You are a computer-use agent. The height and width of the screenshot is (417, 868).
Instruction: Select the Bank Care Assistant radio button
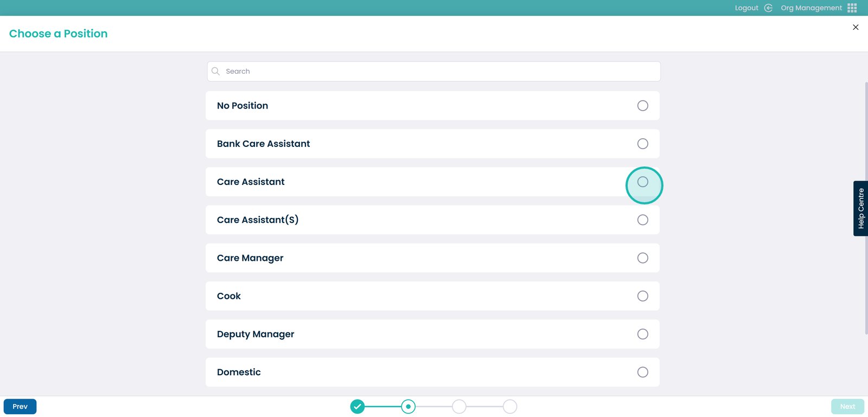(643, 144)
